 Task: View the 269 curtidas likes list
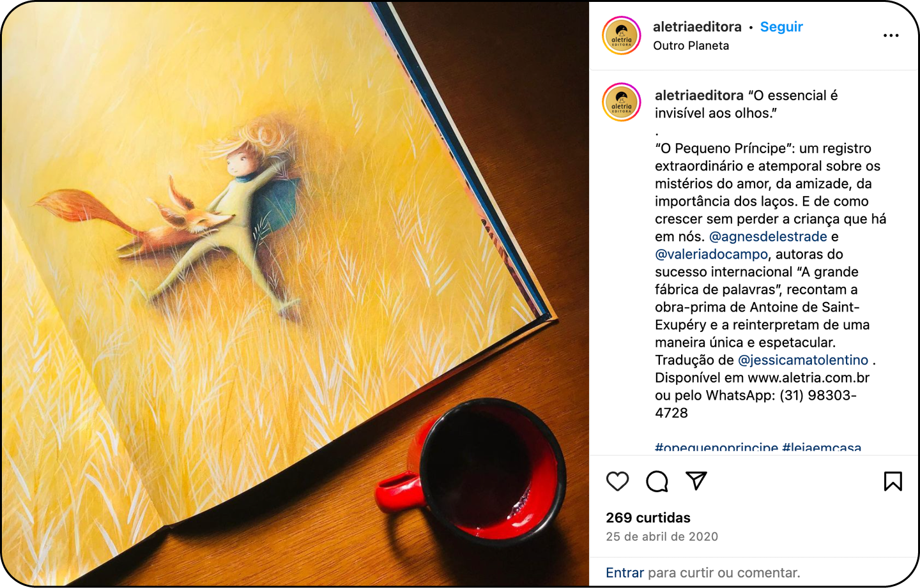tap(648, 518)
